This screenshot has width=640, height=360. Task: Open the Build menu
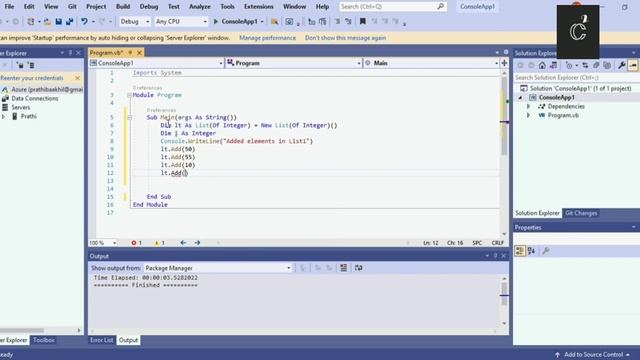click(123, 7)
